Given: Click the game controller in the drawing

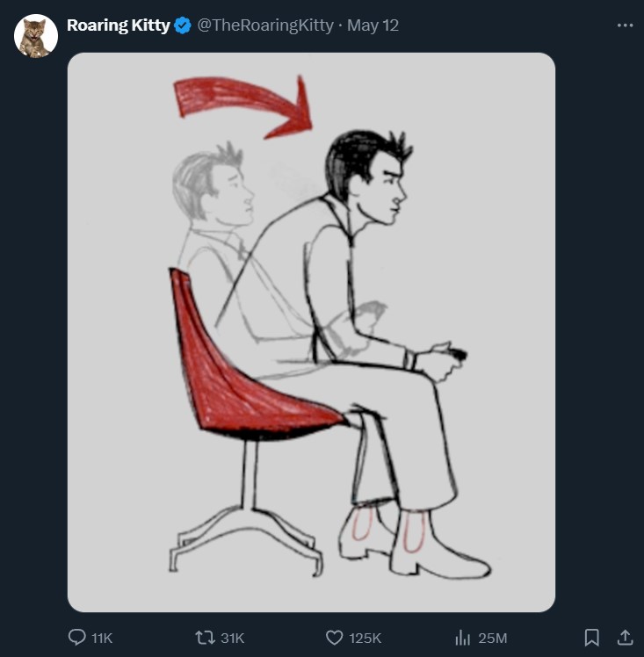Looking at the screenshot, I should tap(456, 353).
